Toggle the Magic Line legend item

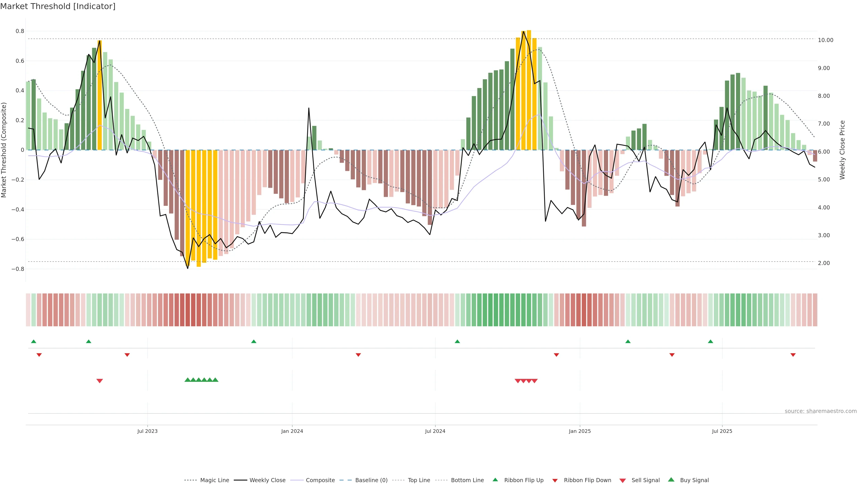click(x=214, y=480)
